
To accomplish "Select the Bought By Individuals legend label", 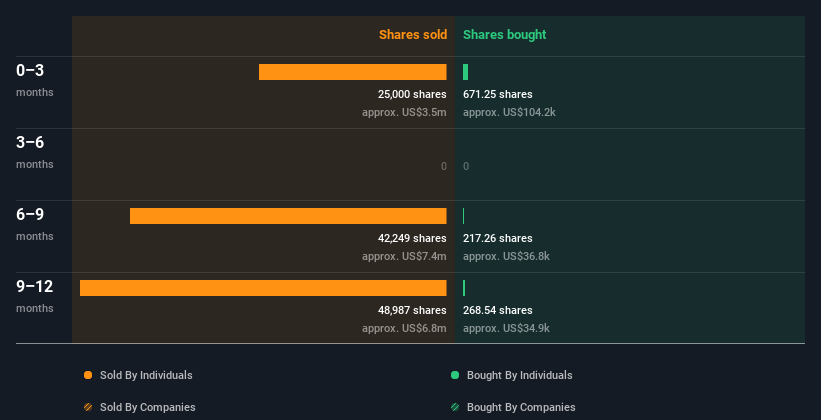I will (x=519, y=375).
